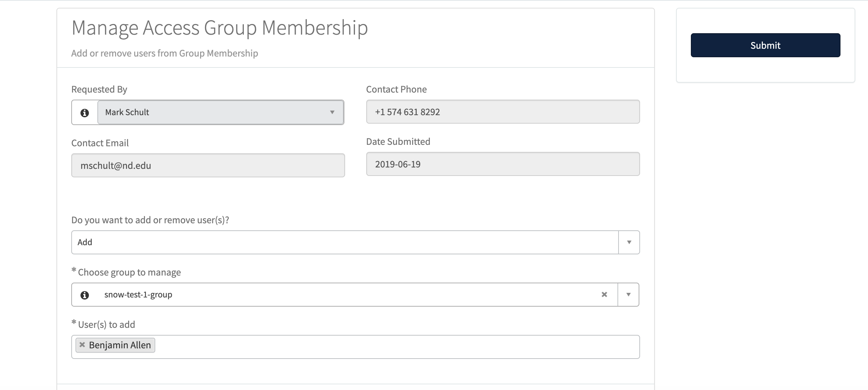Click the Manage Access Group Membership heading
The image size is (868, 390).
click(219, 27)
